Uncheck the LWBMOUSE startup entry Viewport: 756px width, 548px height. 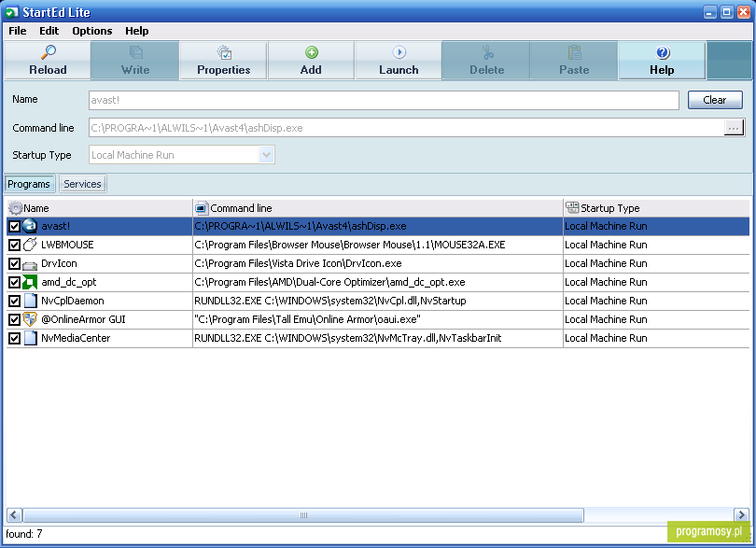(14, 245)
